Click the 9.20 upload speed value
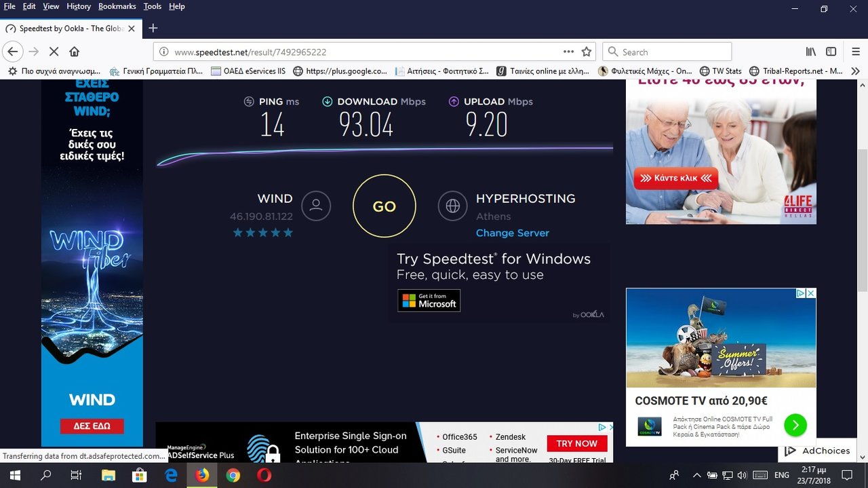Viewport: 868px width, 488px height. click(486, 125)
